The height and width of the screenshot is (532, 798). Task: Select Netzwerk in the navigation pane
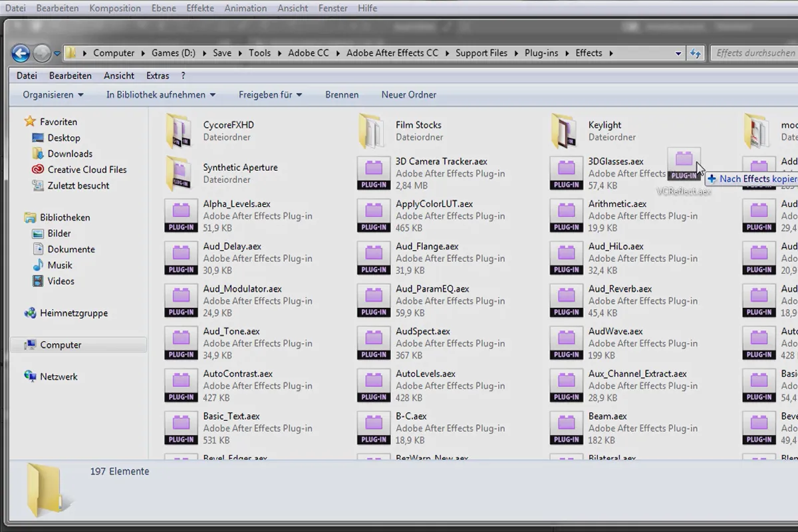51,376
